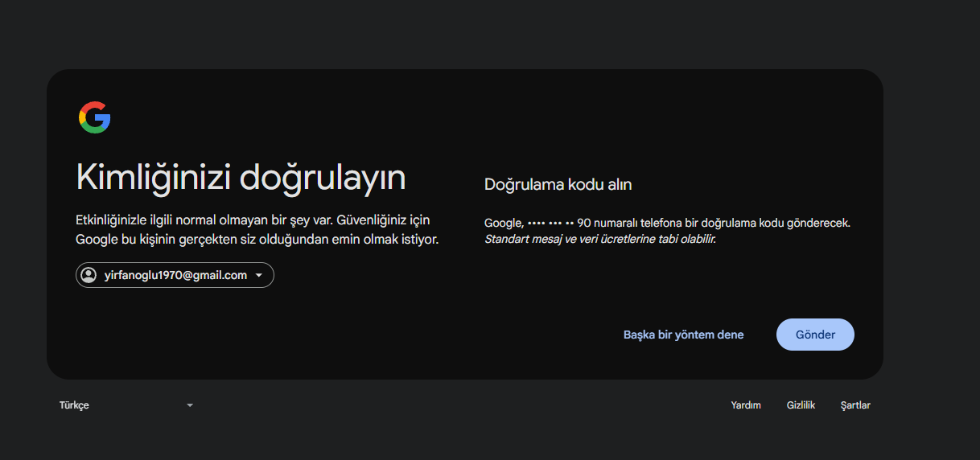This screenshot has height=460, width=980.
Task: Open the Yardım link
Action: click(746, 405)
